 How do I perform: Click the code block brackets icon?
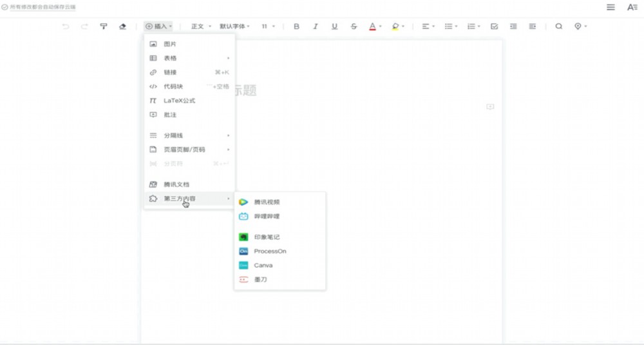[x=153, y=86]
